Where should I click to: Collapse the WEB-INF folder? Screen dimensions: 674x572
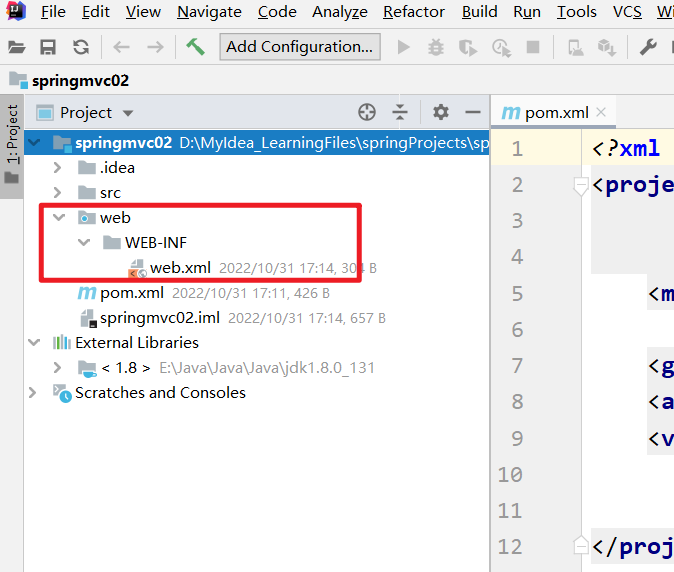pos(84,242)
